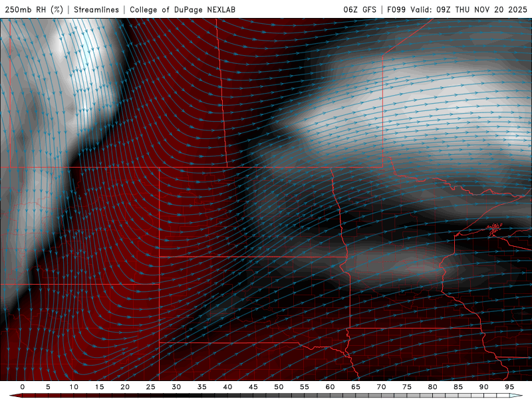This screenshot has width=532, height=399.
Task: Select the "35" color scale value
Action: pos(202,387)
